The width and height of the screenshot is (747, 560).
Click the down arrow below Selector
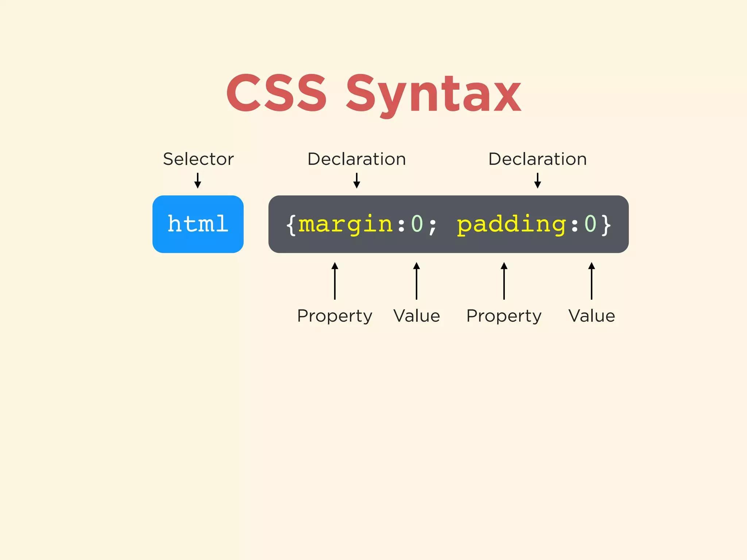(x=198, y=180)
